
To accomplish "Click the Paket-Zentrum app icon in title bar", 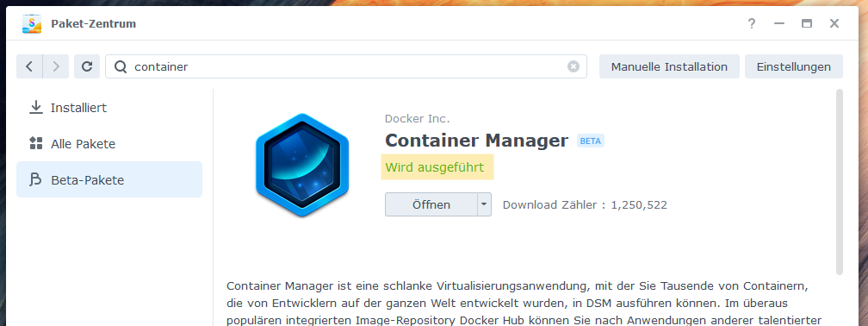I will click(x=32, y=23).
